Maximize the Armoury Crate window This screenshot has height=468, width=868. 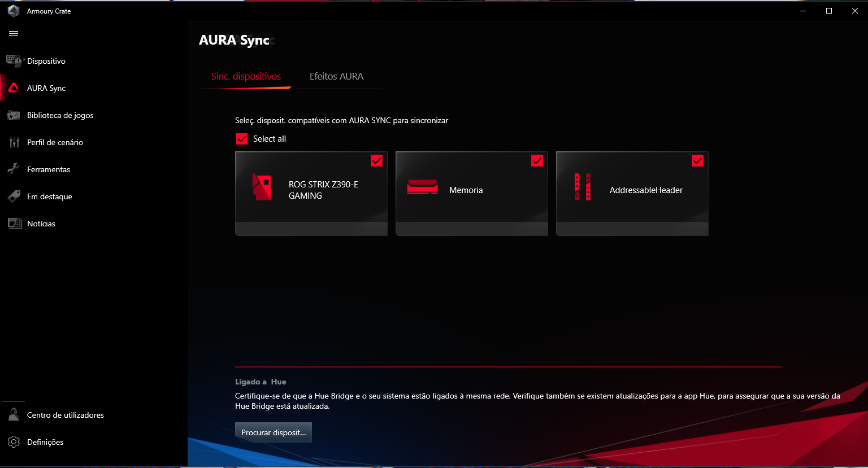point(829,11)
